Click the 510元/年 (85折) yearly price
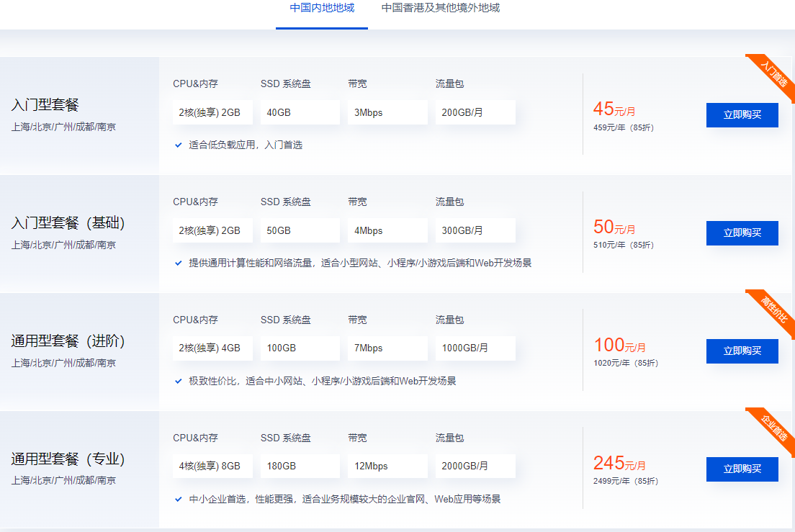 click(x=624, y=245)
